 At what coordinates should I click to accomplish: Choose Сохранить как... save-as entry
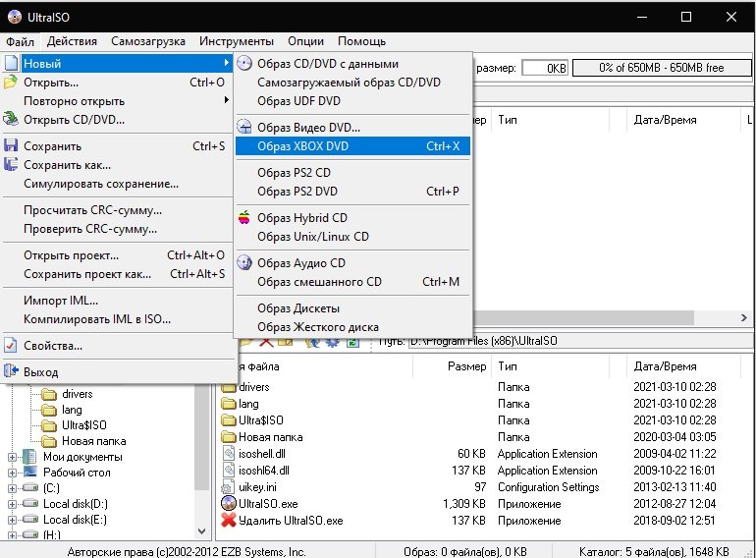(118, 165)
